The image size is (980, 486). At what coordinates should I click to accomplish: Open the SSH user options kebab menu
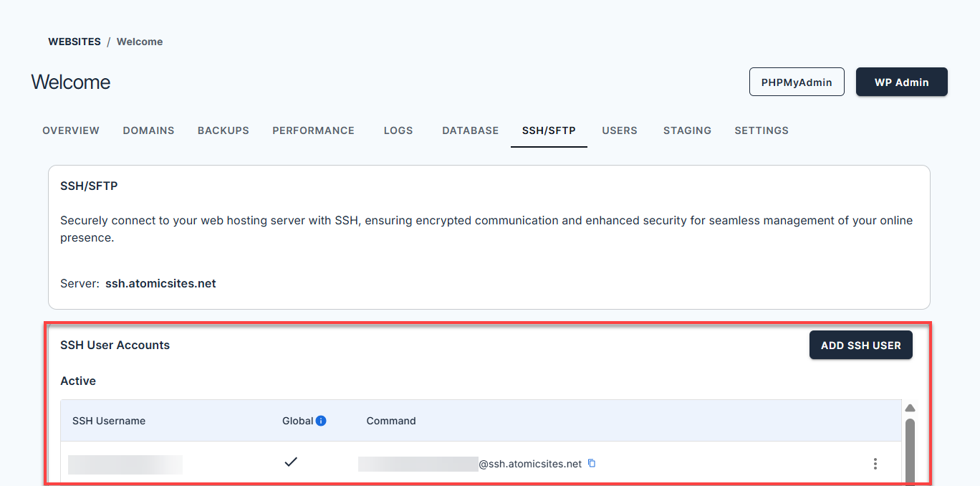[875, 464]
